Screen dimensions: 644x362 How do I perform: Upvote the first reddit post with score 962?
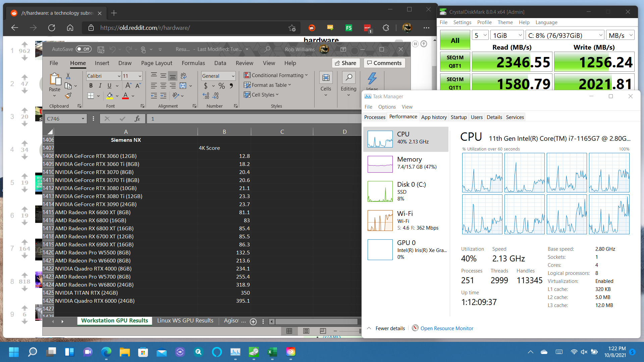point(24,44)
